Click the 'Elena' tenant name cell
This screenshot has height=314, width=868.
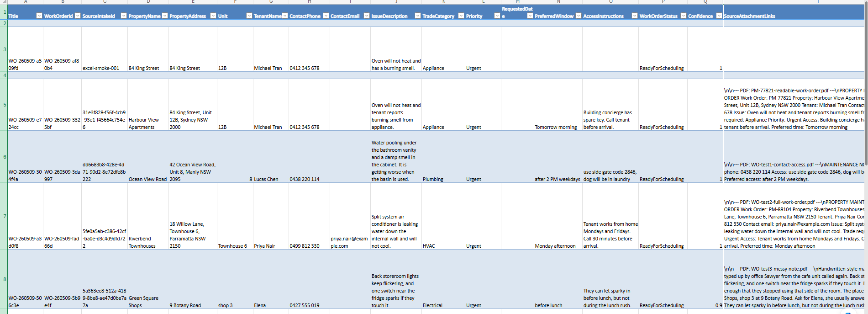tap(271, 279)
